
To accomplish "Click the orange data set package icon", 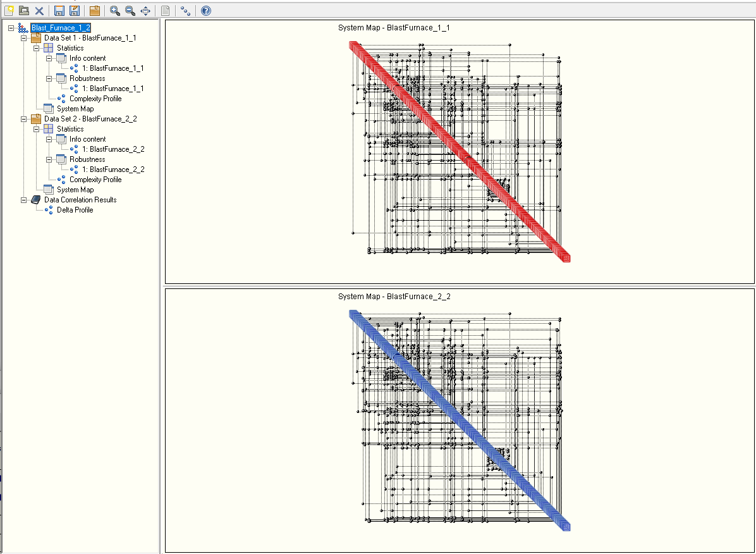I will coord(94,10).
